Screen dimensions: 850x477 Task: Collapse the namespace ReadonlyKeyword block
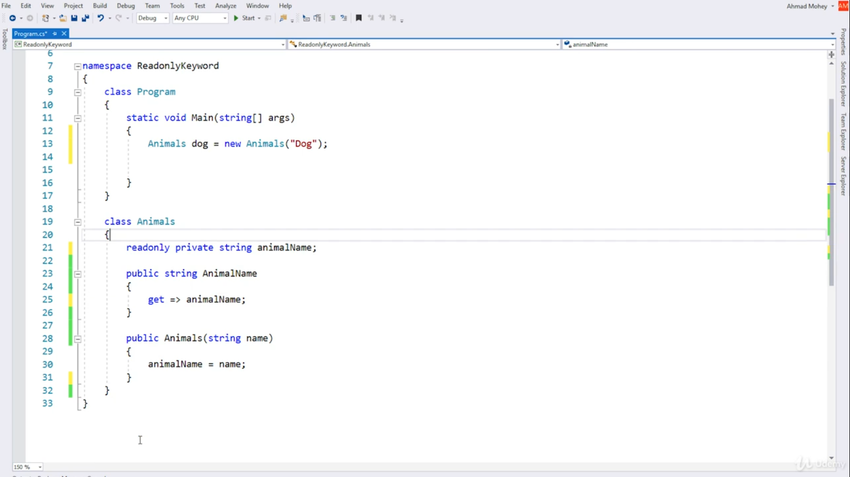[78, 66]
